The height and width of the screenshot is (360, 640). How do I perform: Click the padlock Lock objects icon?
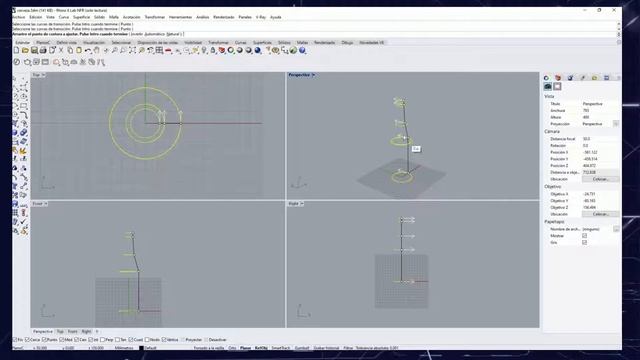(x=213, y=50)
